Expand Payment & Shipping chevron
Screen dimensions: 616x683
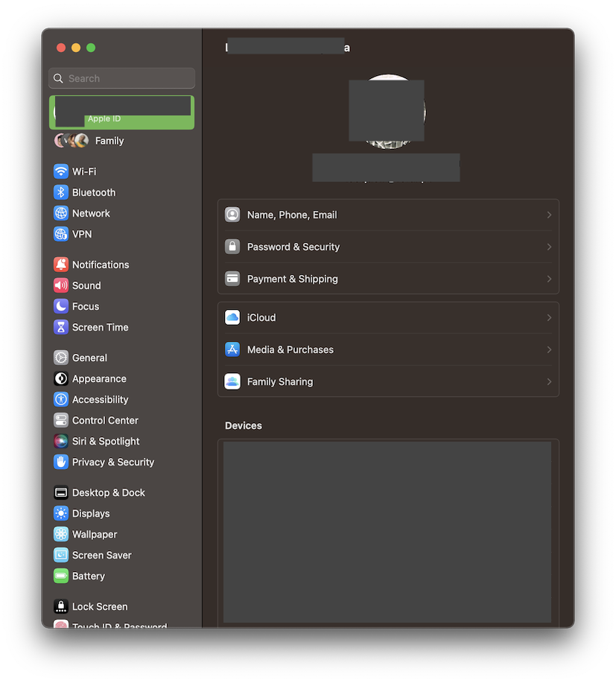[549, 279]
